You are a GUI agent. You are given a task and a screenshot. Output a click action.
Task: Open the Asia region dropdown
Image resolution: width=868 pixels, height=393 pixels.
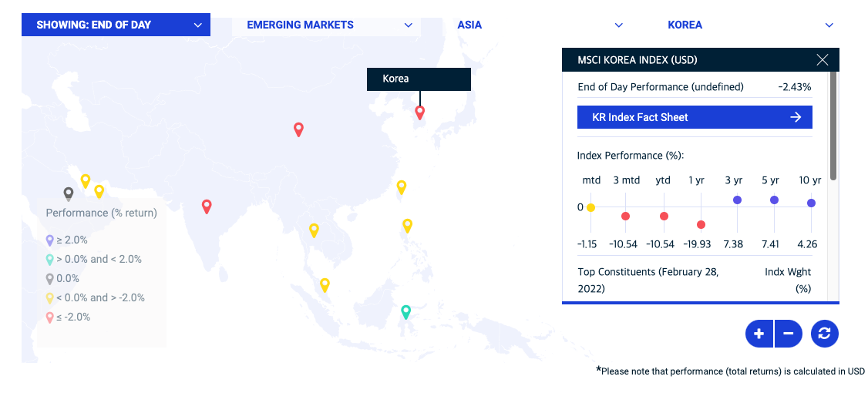(537, 25)
